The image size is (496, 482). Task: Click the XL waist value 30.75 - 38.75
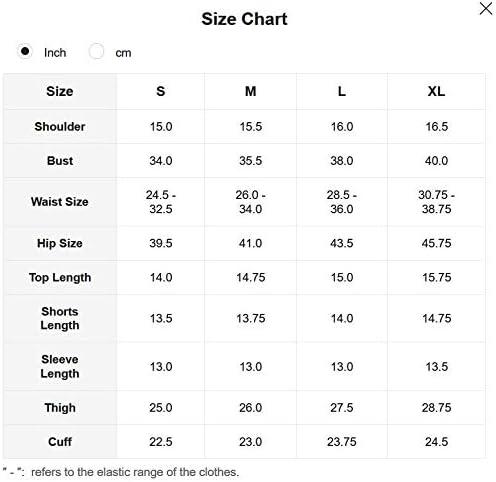click(x=436, y=202)
